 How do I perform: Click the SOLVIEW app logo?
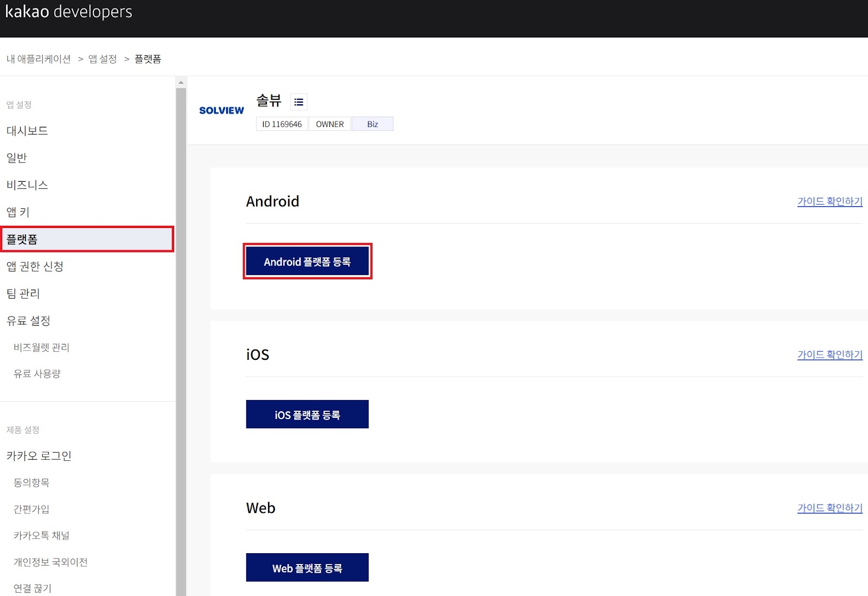pyautogui.click(x=221, y=110)
